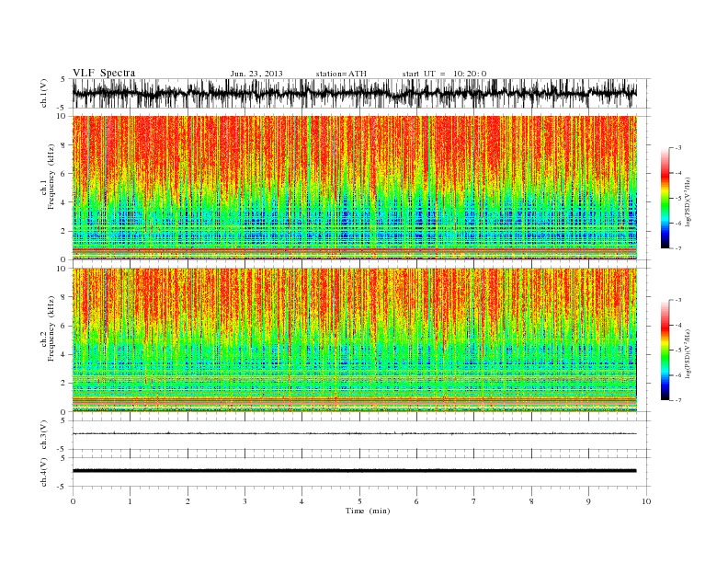Click the "Time (min)" x-axis label
The image size is (728, 563).
point(368,511)
